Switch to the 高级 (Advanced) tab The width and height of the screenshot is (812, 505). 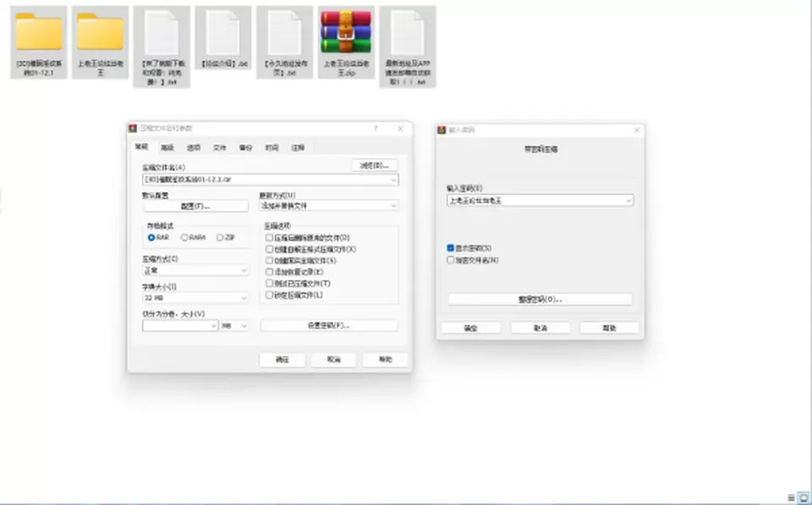(x=167, y=148)
